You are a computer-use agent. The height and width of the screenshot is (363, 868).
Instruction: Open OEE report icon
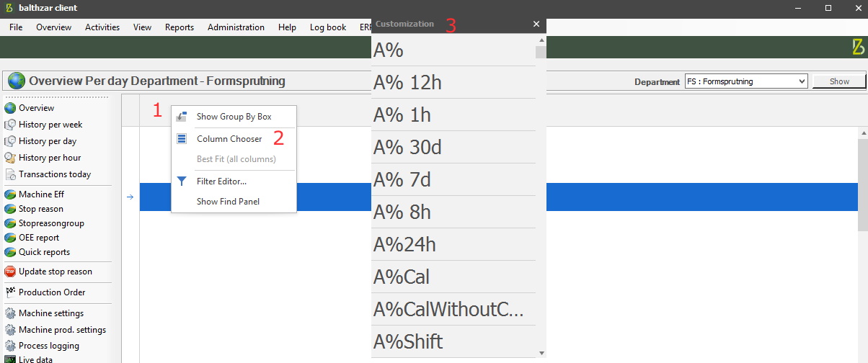10,238
